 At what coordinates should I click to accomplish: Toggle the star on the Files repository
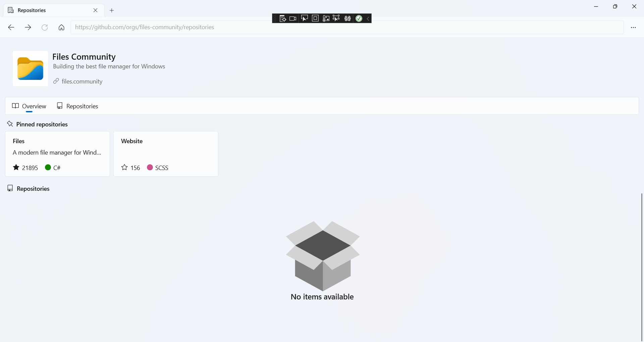click(x=16, y=167)
